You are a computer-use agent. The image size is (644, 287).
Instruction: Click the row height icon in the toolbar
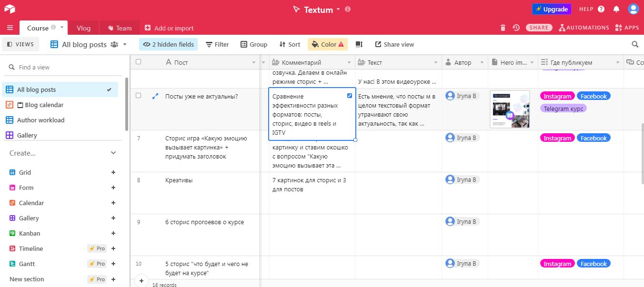[359, 44]
